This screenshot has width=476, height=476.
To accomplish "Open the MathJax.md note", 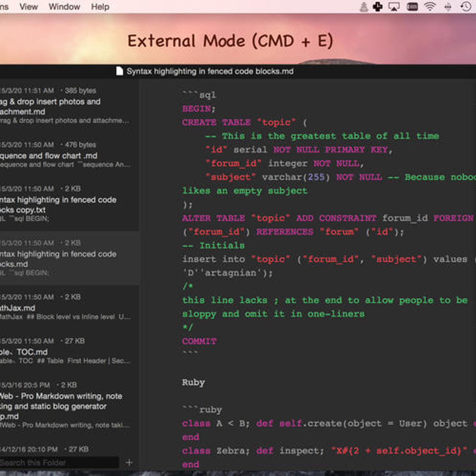I will (x=70, y=307).
